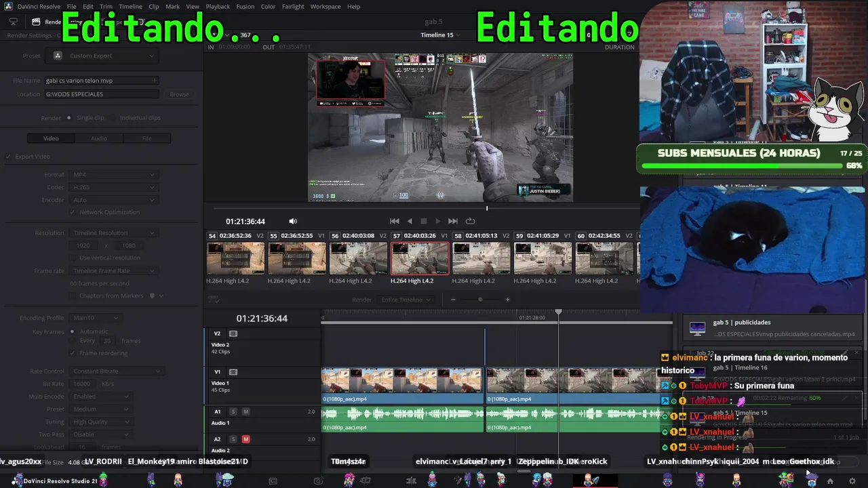Select the Single clip render option

(x=68, y=118)
